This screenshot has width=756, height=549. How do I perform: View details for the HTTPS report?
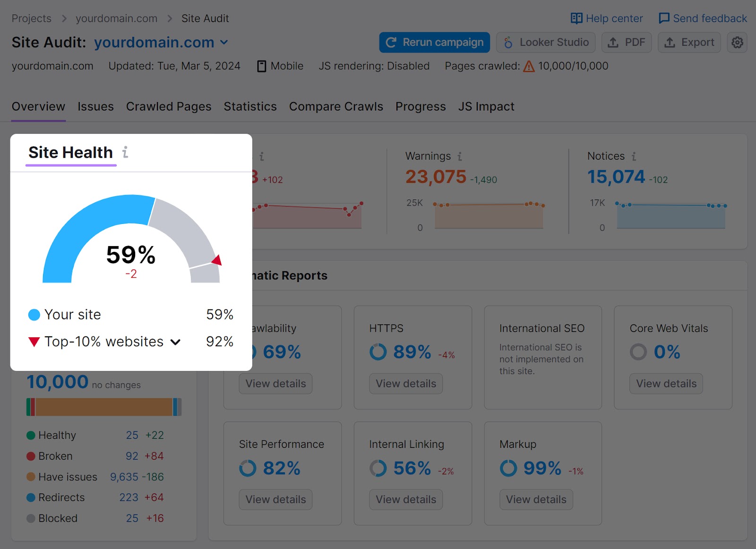point(405,384)
